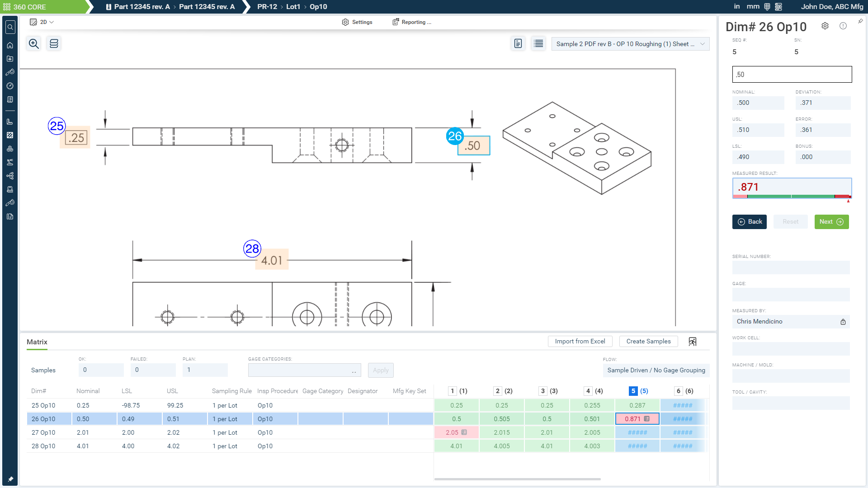Screen dimensions: 868x488
Task: Open the home icon in sidebar
Action: coord(10,45)
